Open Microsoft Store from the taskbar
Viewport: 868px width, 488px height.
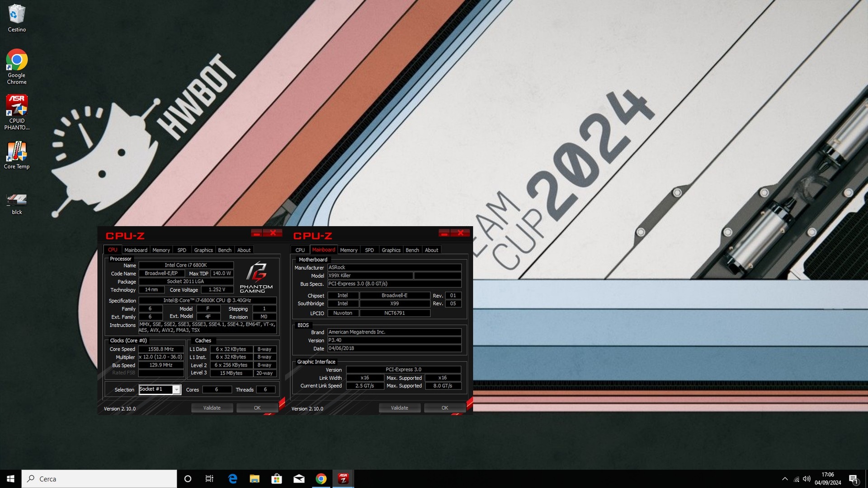point(277,479)
